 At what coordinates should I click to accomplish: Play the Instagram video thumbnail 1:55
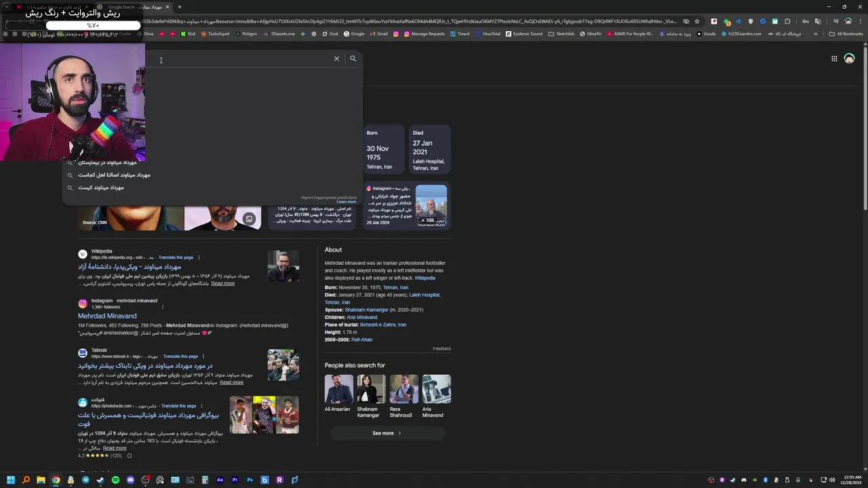point(431,205)
